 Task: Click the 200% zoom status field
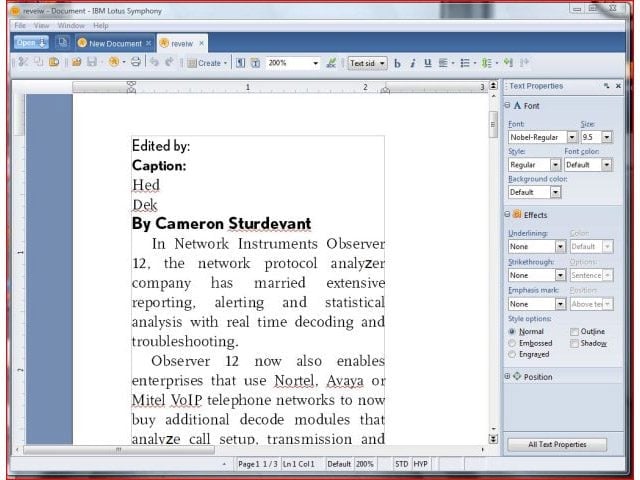tap(364, 464)
